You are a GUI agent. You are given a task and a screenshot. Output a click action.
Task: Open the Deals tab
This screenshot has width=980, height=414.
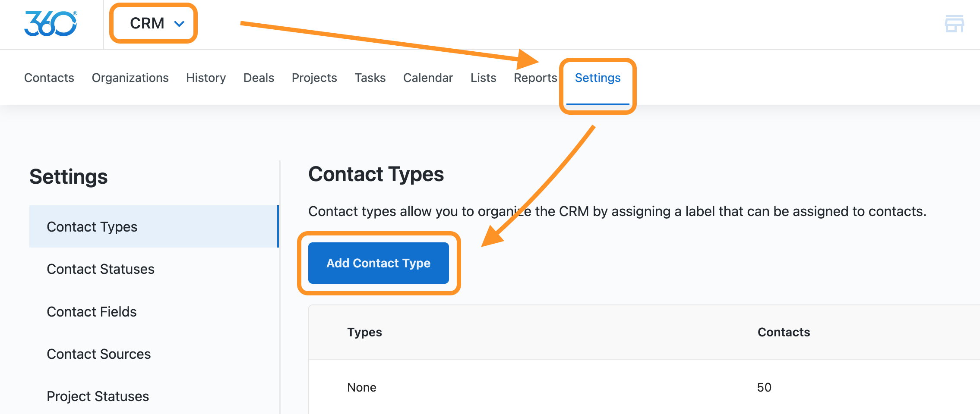[259, 78]
